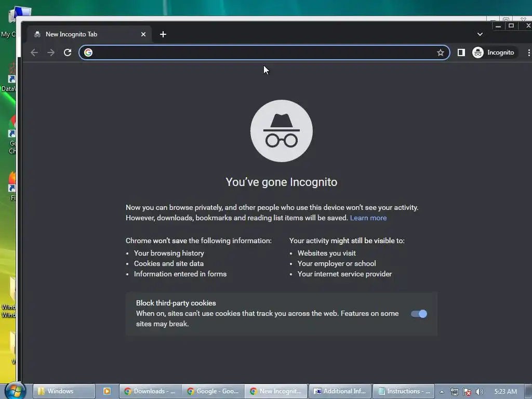Viewport: 532px width, 399px height.
Task: Select New Incognit... taskbar button
Action: (x=276, y=391)
